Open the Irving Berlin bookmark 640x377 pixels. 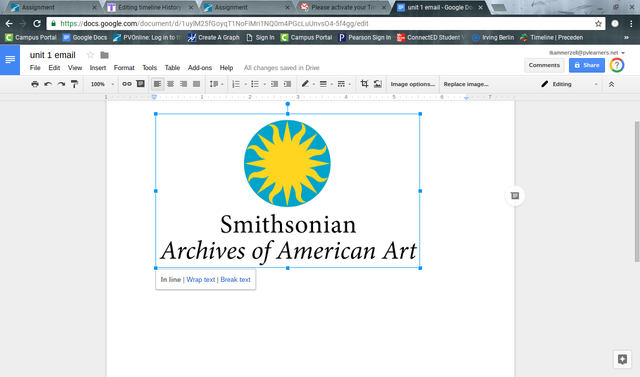493,38
